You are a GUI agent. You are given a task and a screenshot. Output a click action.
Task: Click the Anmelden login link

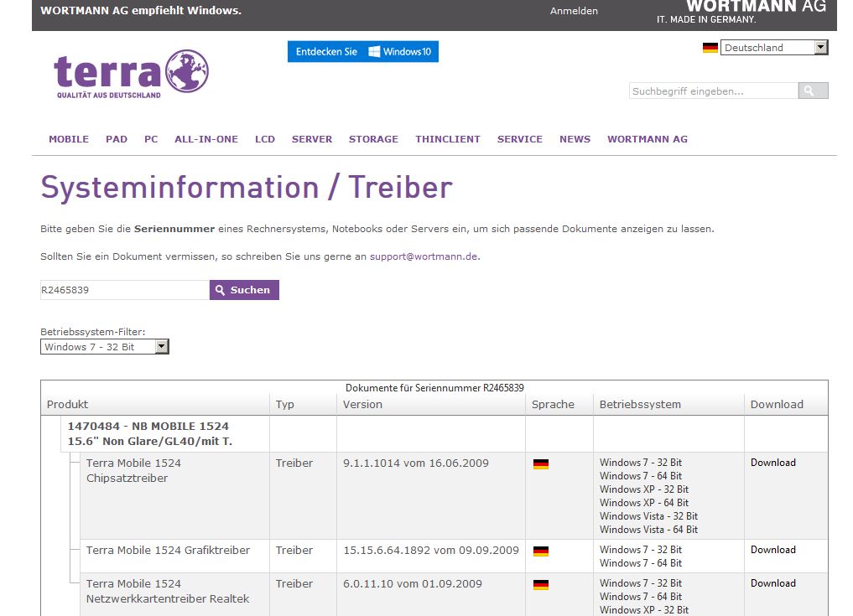tap(574, 11)
